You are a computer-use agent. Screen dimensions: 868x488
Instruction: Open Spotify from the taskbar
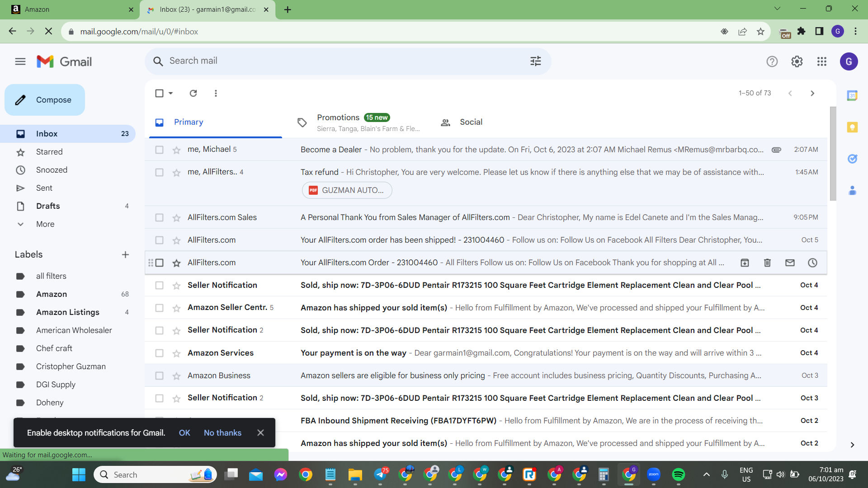click(678, 474)
